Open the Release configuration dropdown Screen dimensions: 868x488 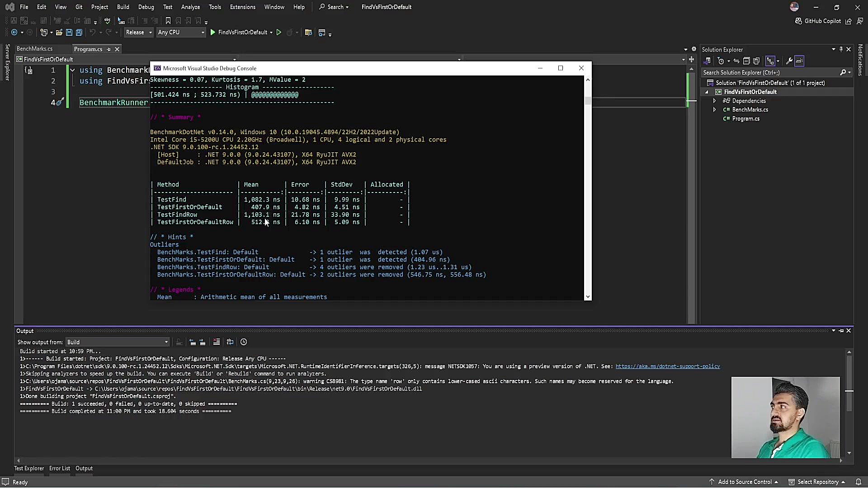tap(139, 33)
